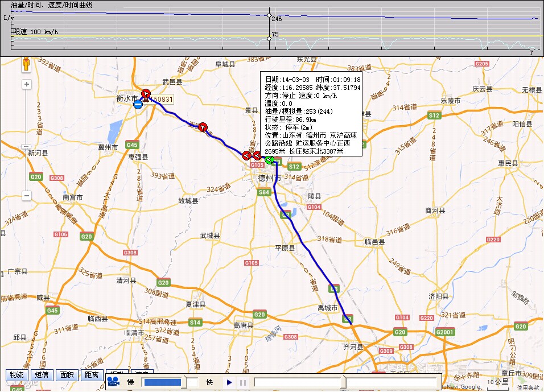
Task: Click the diamond marker on the speed curve
Action: click(269, 39)
